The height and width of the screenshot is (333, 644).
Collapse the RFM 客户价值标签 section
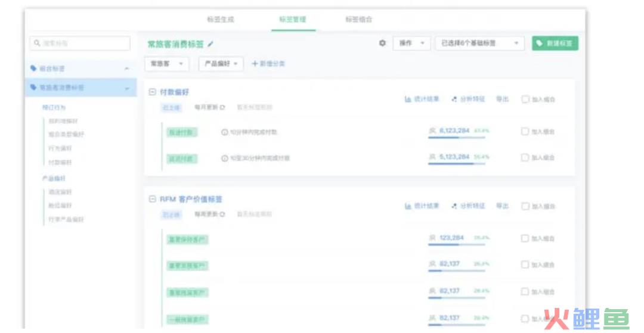[x=152, y=200]
